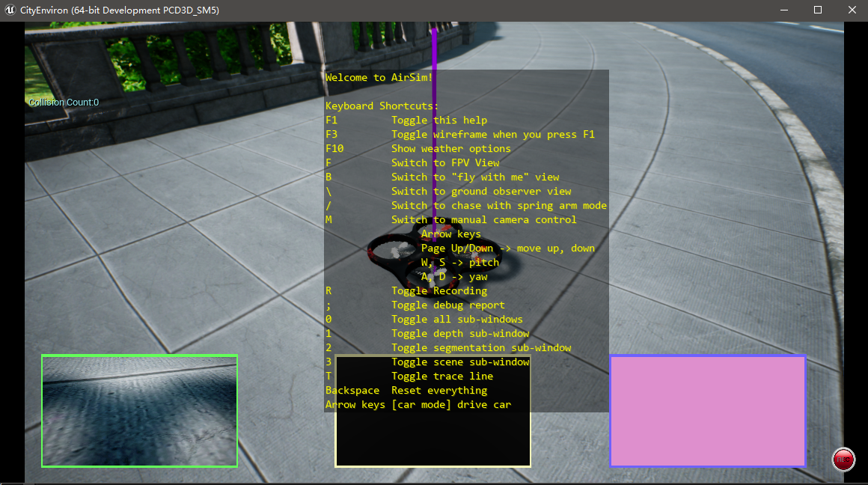The width and height of the screenshot is (868, 485).
Task: Click 'Switch to manual camera control' option
Action: pos(484,219)
